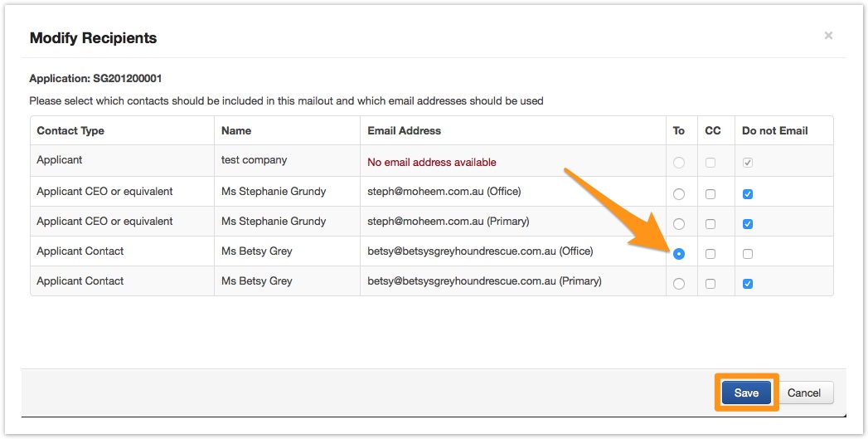Click the Email Address column header
Screen dimensions: 868x439
point(404,130)
